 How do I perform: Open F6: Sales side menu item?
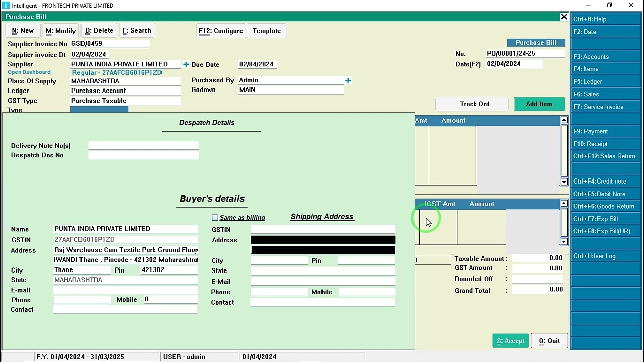coord(606,94)
